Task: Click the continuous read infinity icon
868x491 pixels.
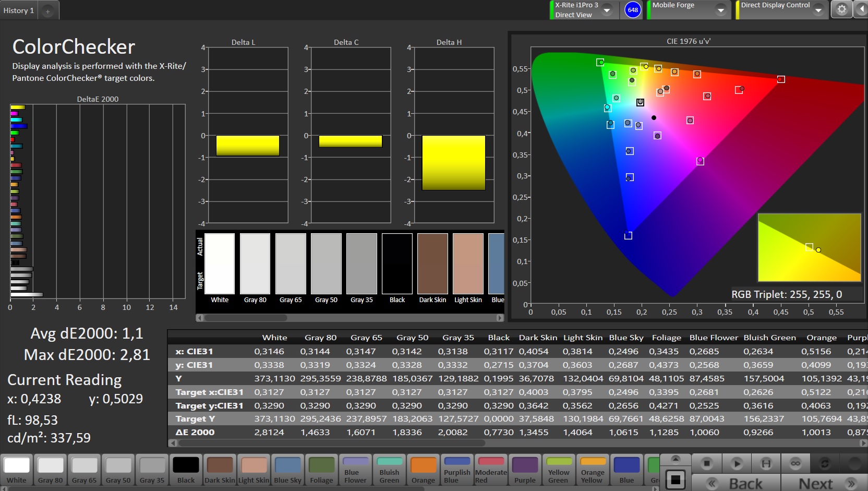Action: tap(795, 463)
